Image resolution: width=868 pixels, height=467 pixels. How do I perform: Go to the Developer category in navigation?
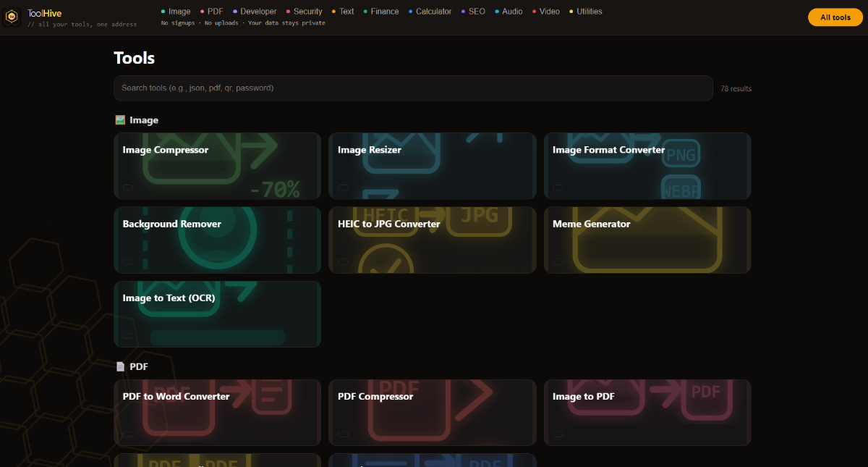click(x=258, y=12)
